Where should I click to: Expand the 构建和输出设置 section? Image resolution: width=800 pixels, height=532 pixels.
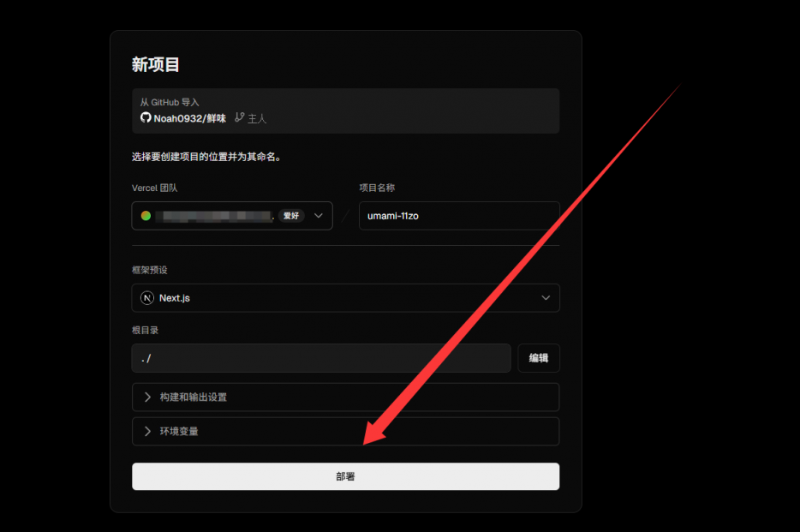click(345, 397)
